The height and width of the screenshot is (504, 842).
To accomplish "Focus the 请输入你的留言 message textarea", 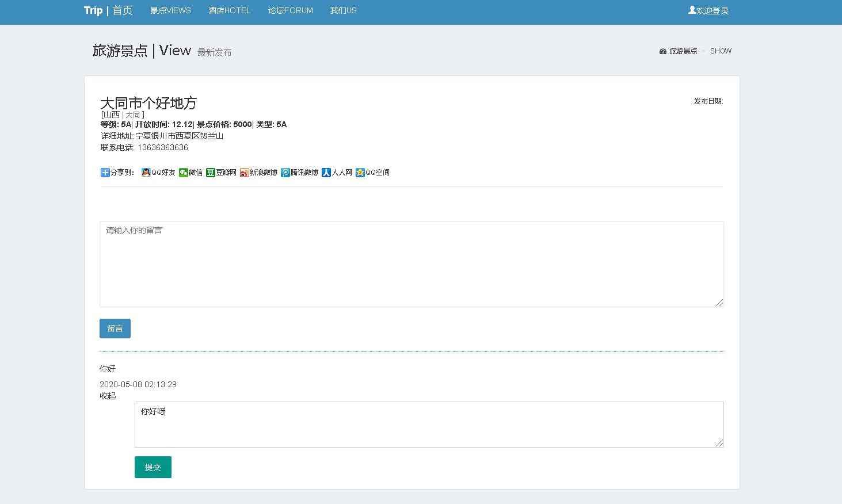I will click(x=412, y=264).
